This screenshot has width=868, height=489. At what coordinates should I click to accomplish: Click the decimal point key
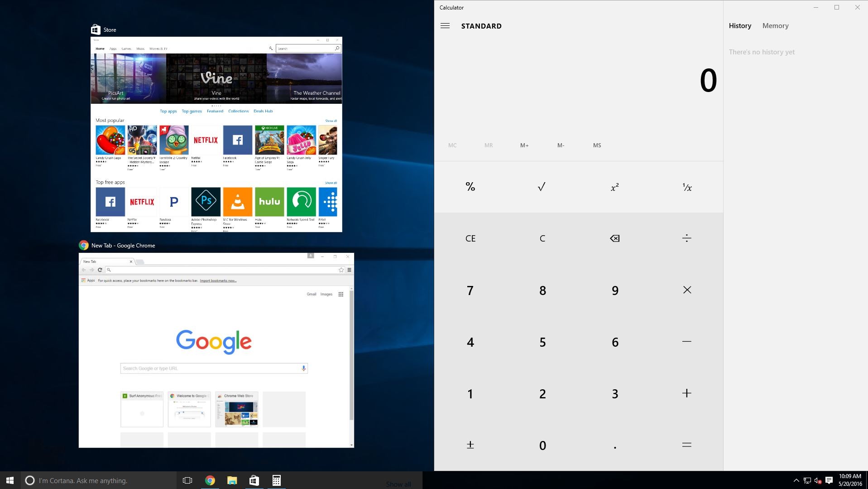pyautogui.click(x=614, y=445)
